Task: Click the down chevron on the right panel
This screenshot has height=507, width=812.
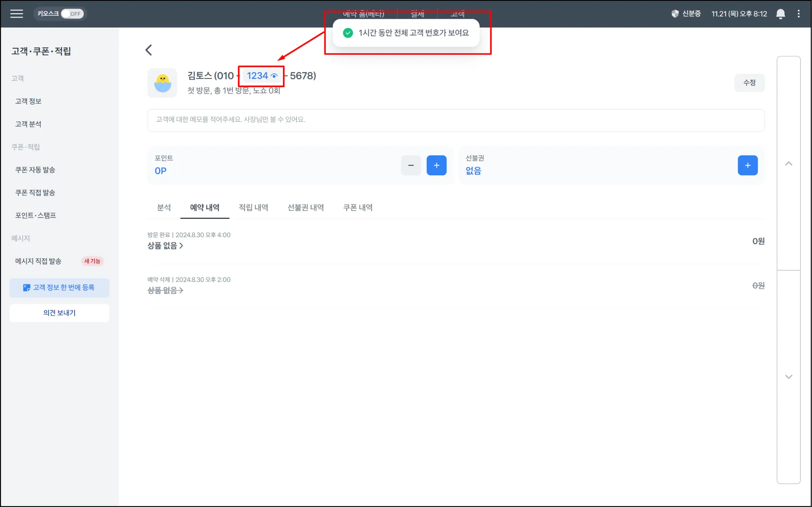Action: [x=789, y=377]
